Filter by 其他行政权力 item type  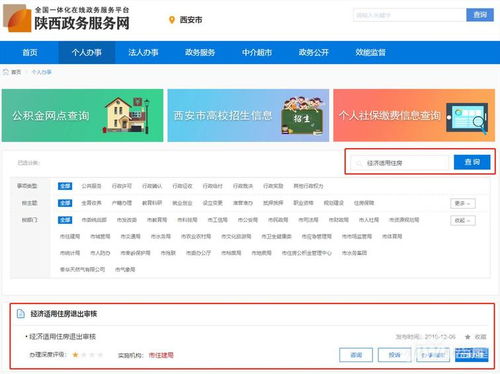click(308, 186)
